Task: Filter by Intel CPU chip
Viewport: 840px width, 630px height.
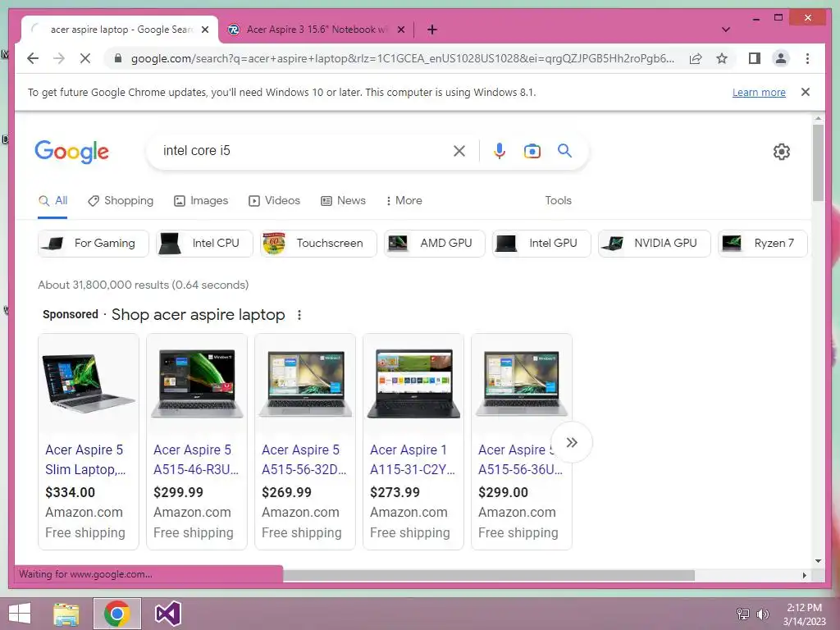Action: tap(204, 243)
